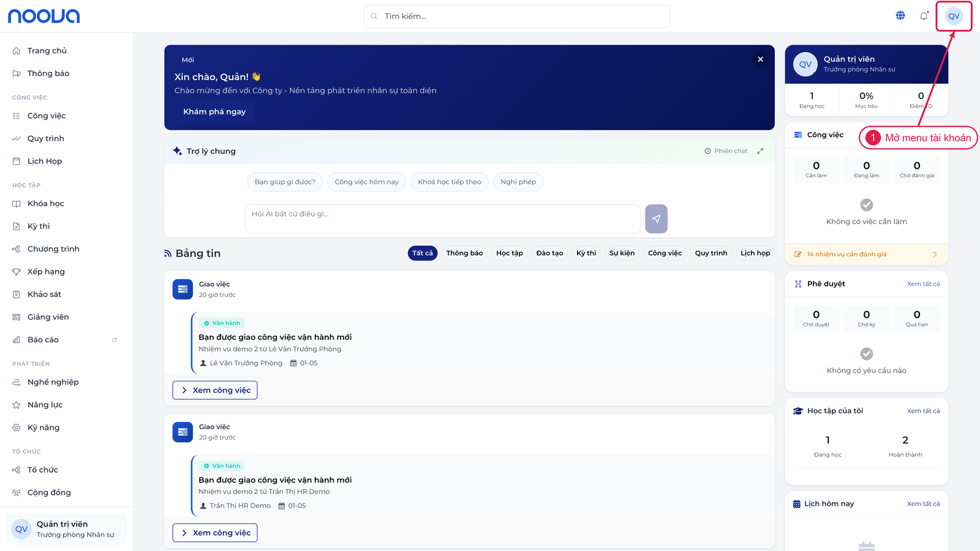Open the notifications bell icon

(924, 16)
